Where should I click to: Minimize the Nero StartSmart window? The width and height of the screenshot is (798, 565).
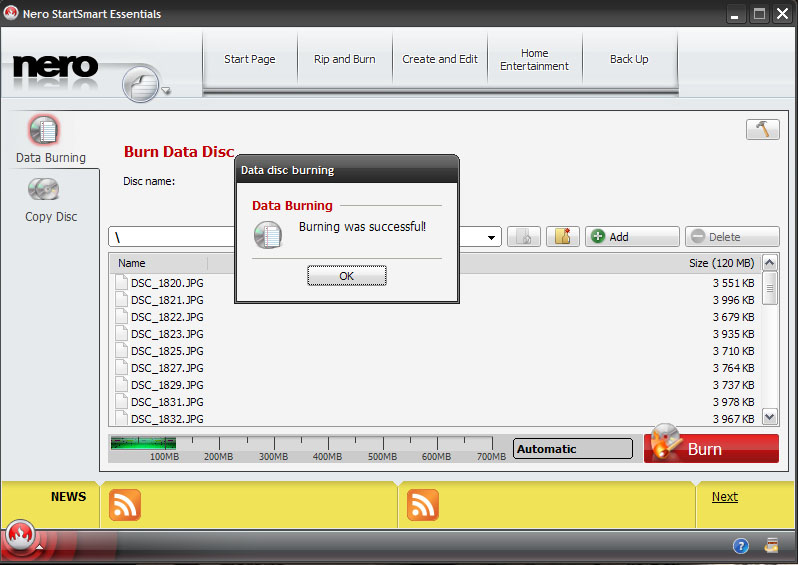click(x=734, y=14)
